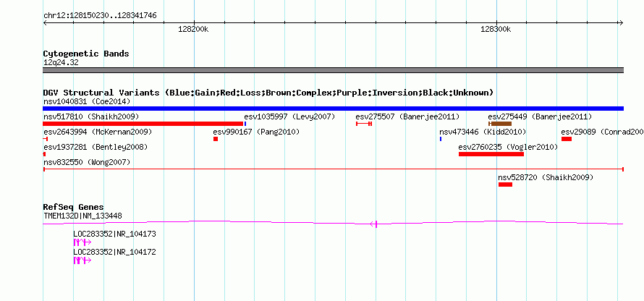Click nsv473446 (Kidd2010) label

[x=483, y=132]
